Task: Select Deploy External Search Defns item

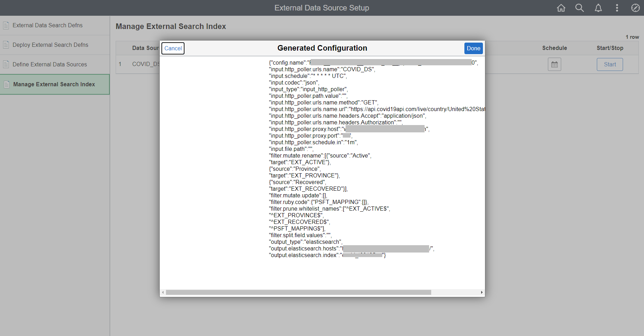Action: coord(50,45)
